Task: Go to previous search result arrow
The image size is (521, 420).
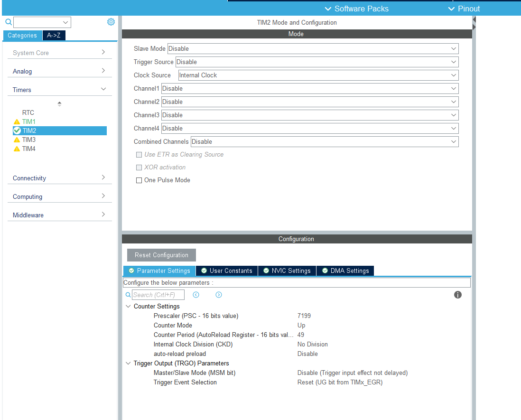Action: point(196,295)
